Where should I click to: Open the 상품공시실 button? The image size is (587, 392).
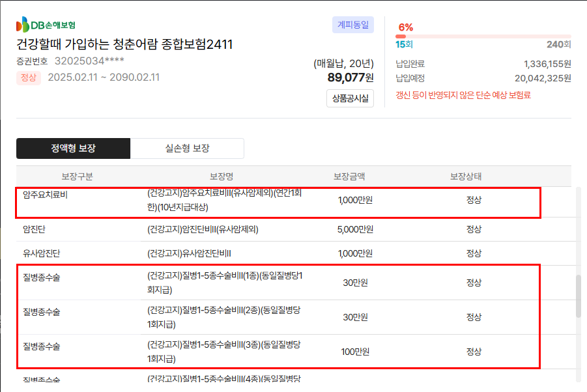click(x=350, y=98)
